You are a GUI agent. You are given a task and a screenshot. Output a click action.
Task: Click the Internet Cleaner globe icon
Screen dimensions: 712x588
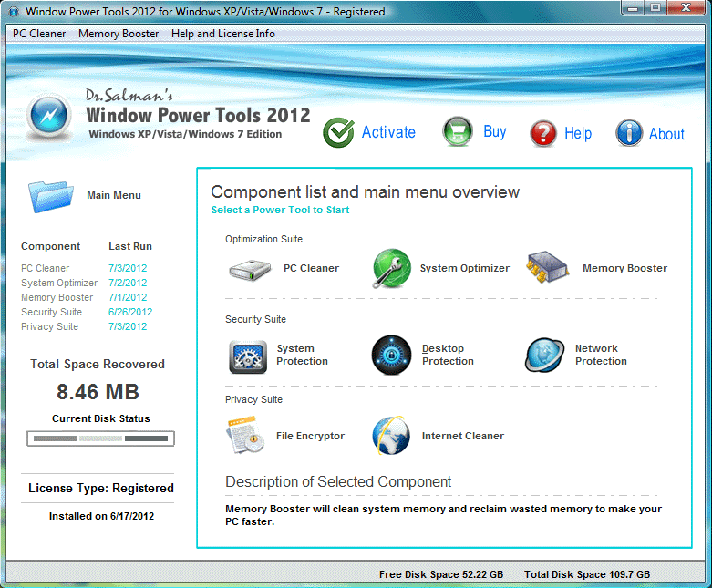click(391, 436)
